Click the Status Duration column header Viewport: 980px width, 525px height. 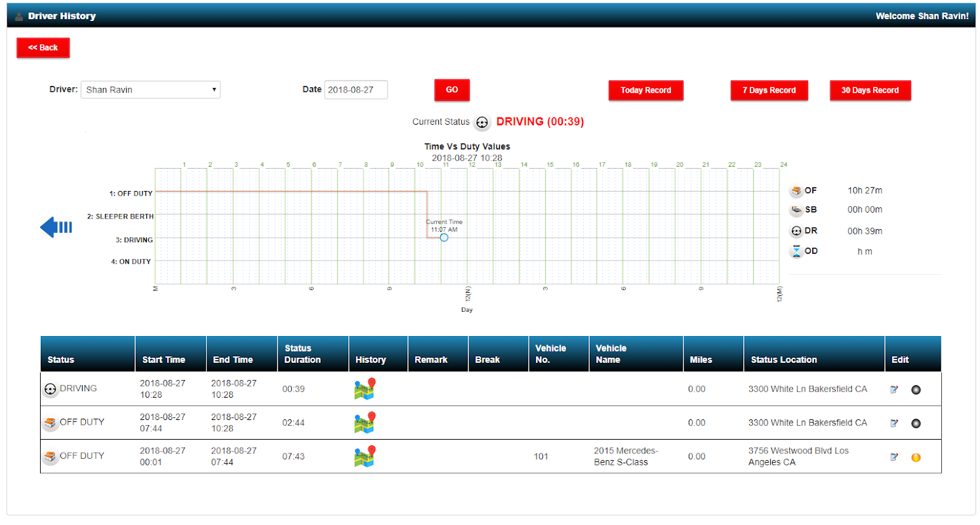coord(313,354)
